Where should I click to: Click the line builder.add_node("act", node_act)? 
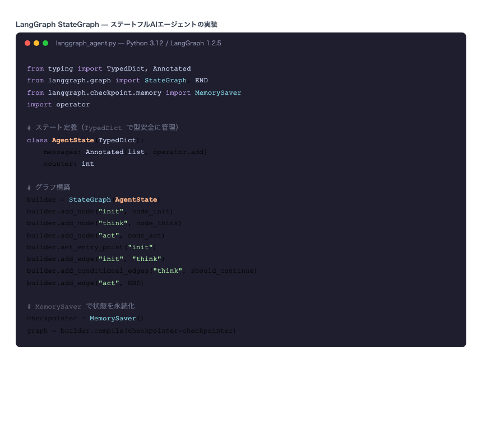96,236
